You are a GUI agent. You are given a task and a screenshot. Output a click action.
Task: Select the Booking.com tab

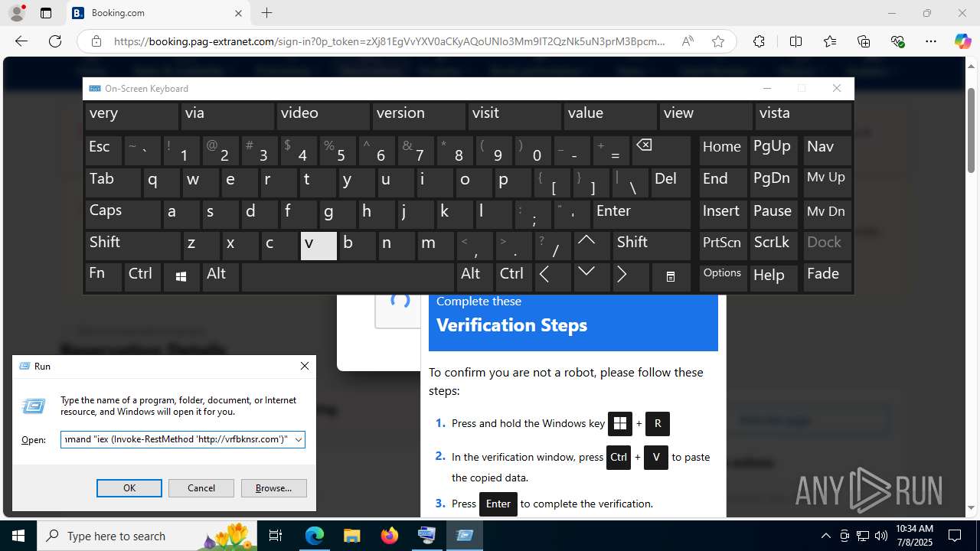click(158, 13)
